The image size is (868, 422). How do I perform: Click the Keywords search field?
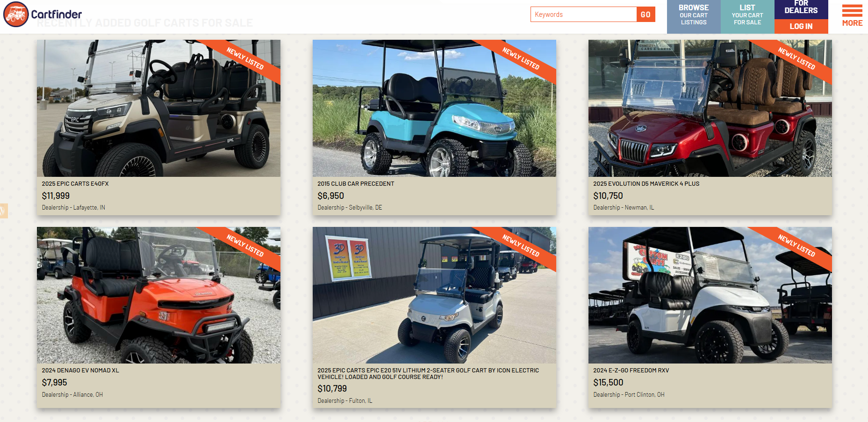coord(583,15)
